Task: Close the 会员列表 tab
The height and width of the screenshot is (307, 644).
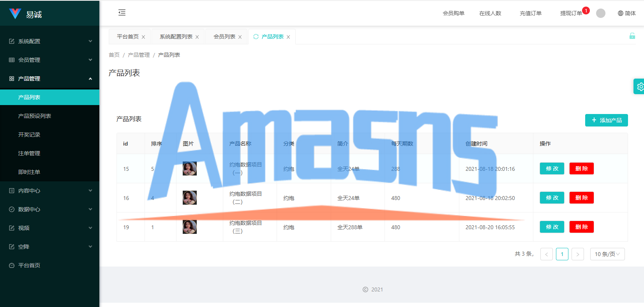Action: pos(240,37)
